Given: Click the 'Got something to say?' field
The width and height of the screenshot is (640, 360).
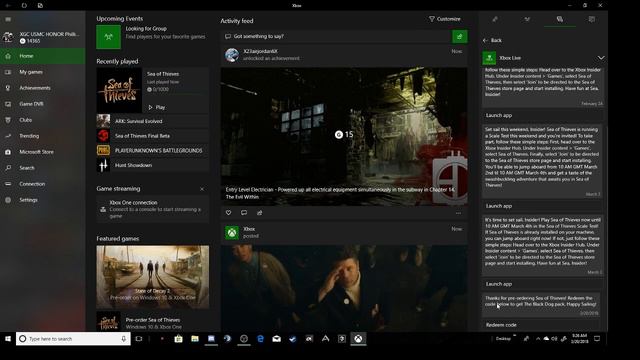Looking at the screenshot, I should point(336,36).
